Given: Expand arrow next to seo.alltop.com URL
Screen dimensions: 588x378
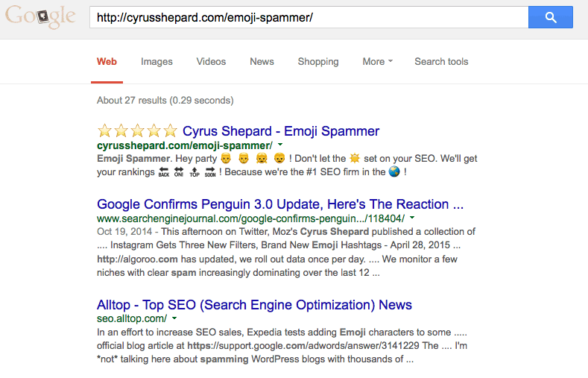Looking at the screenshot, I should tap(174, 318).
